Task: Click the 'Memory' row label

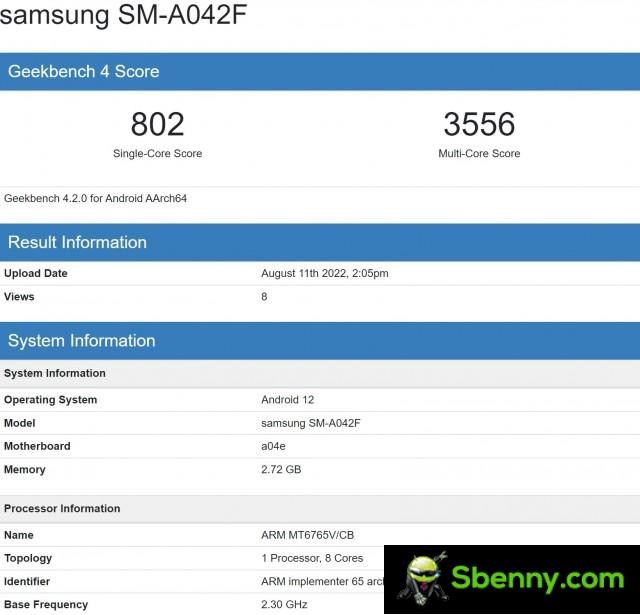Action: 25,469
